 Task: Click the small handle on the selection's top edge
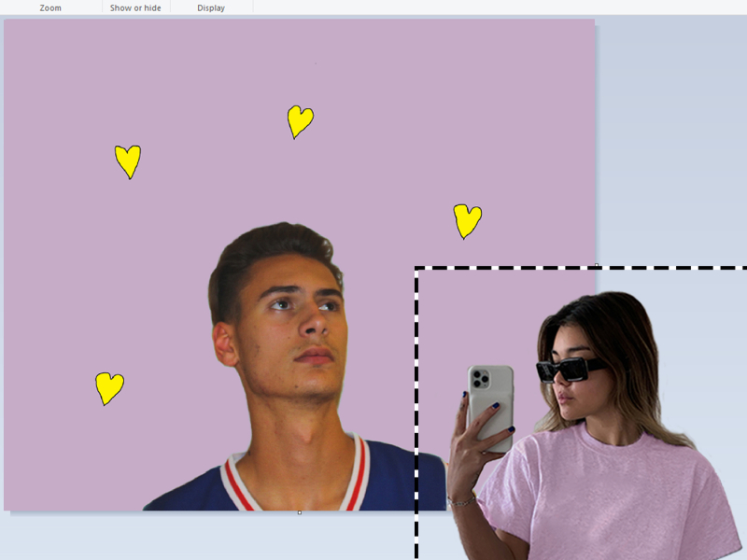[x=598, y=266]
